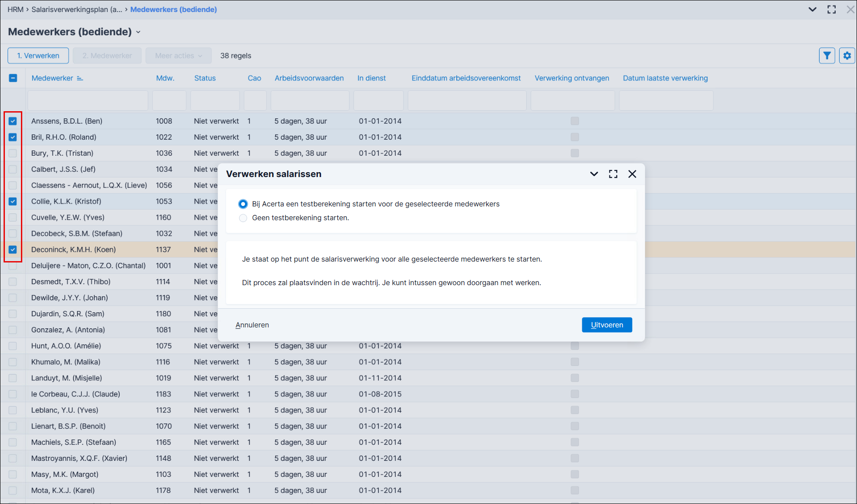
Task: Click the Annuleren link
Action: tap(252, 325)
